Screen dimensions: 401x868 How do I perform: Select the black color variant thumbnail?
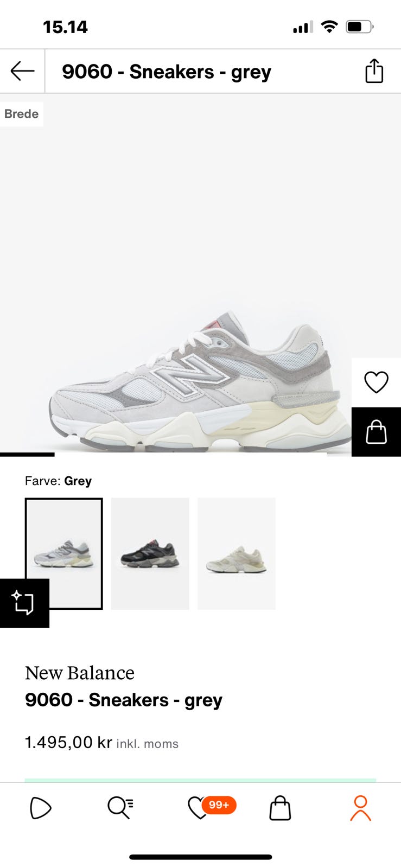point(150,553)
